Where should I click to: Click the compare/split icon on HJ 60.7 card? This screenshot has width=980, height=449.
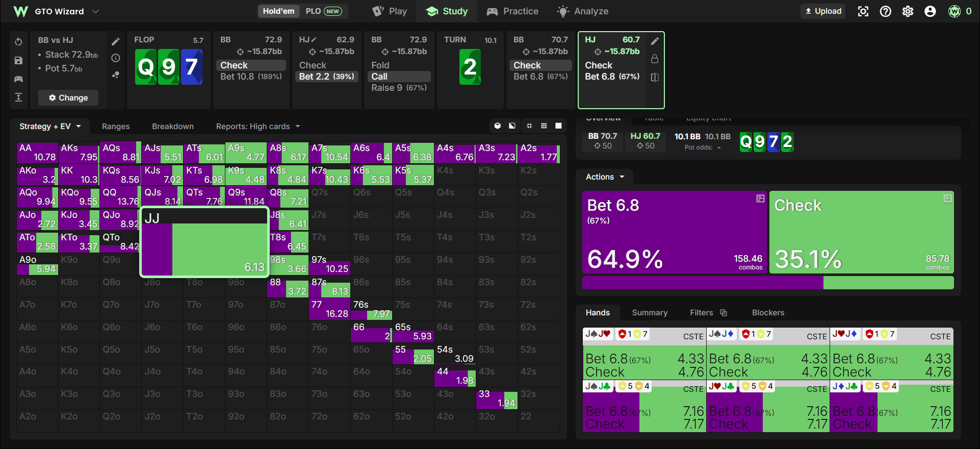click(655, 77)
